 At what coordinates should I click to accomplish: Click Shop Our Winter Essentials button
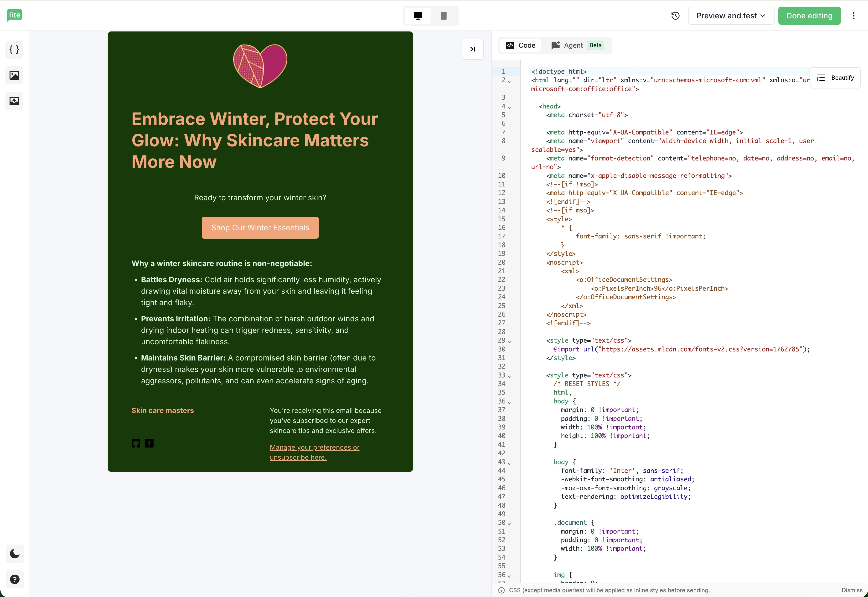click(260, 227)
